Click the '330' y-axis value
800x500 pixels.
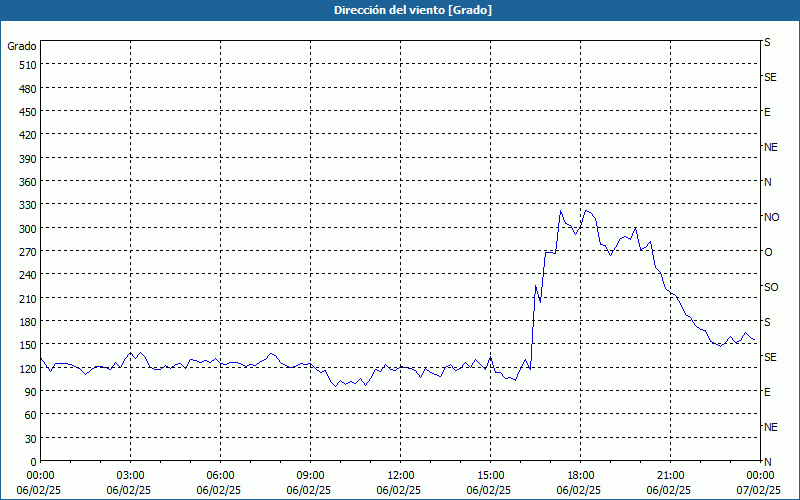click(28, 206)
